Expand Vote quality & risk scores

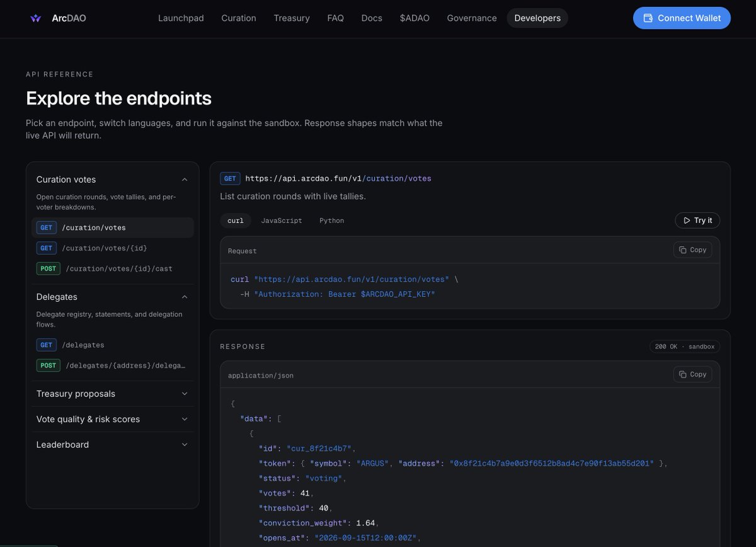pos(112,419)
